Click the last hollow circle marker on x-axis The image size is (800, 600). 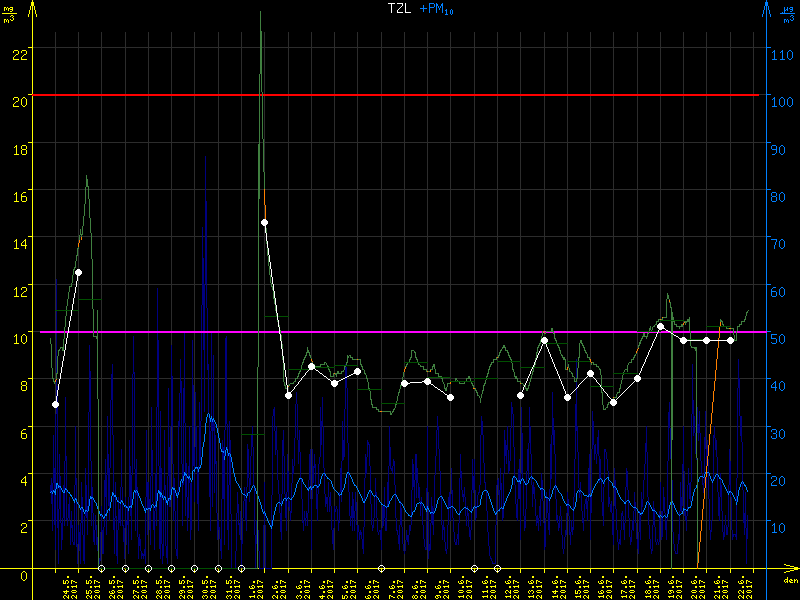[x=497, y=568]
